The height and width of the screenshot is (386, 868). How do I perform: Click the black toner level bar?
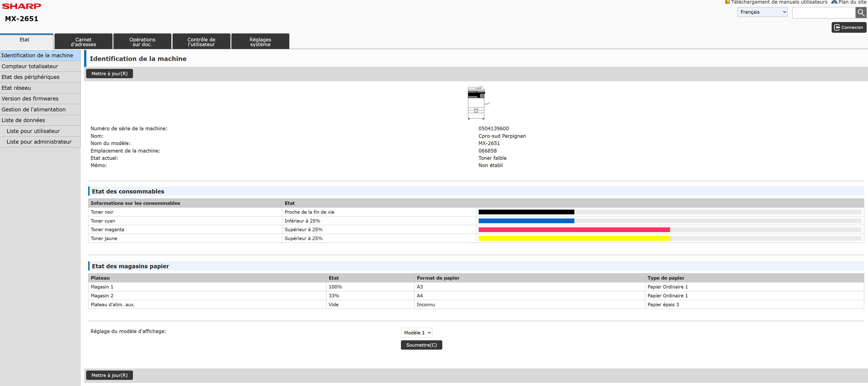pos(526,212)
